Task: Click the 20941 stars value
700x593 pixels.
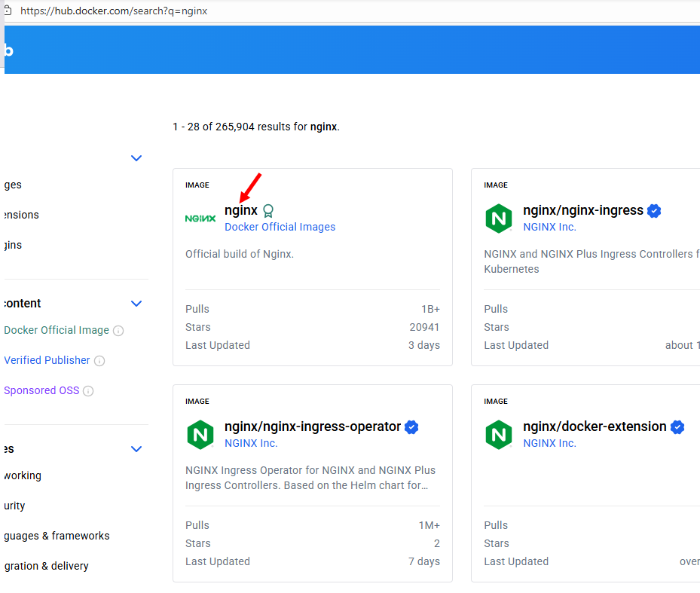Action: [x=424, y=327]
